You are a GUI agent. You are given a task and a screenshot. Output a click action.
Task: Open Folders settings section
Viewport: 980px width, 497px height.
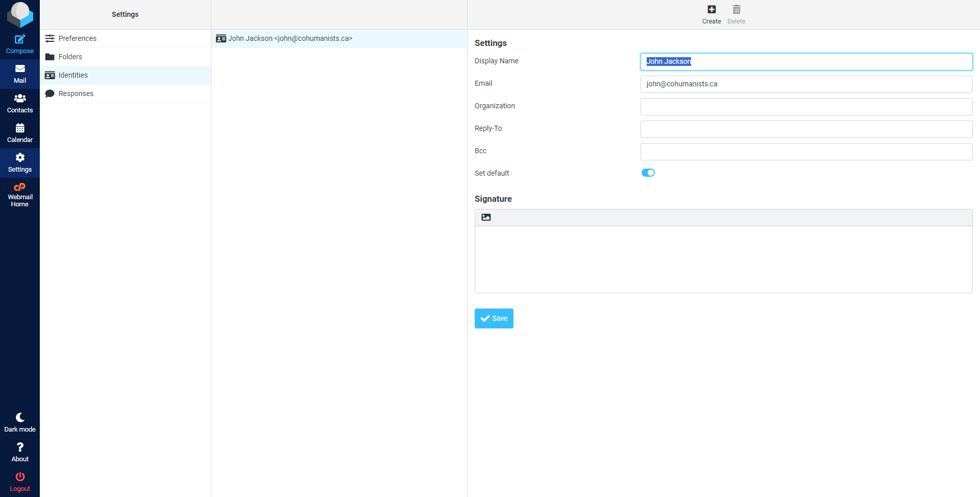[126, 57]
